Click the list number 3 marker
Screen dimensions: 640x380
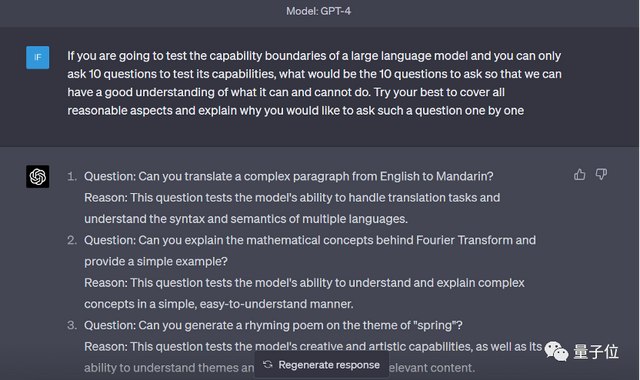point(72,325)
